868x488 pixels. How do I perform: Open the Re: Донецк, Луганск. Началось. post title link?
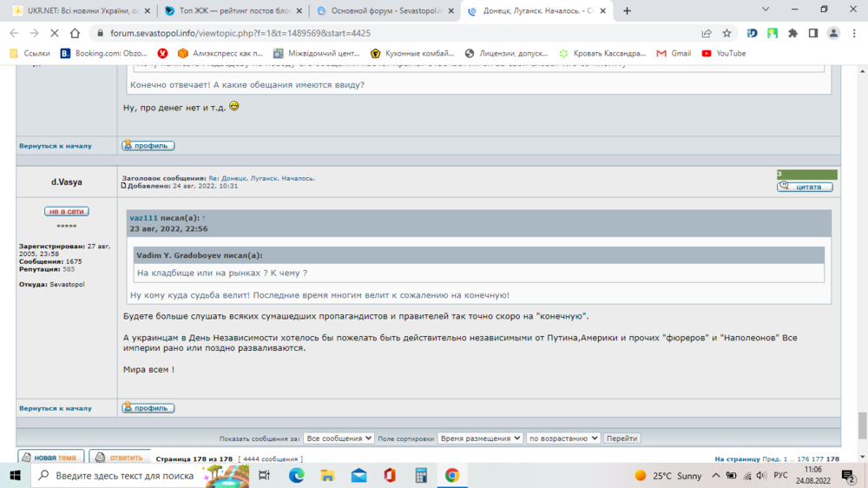pyautogui.click(x=262, y=178)
